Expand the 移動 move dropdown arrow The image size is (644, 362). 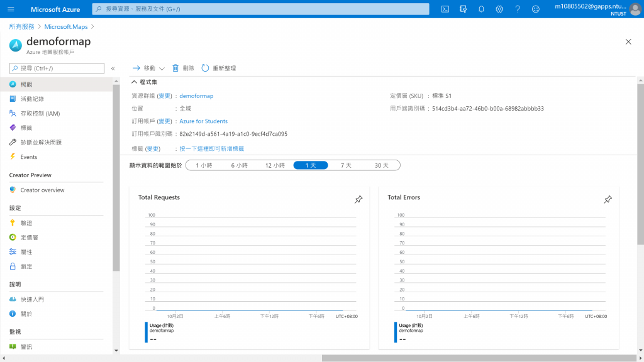coord(162,69)
